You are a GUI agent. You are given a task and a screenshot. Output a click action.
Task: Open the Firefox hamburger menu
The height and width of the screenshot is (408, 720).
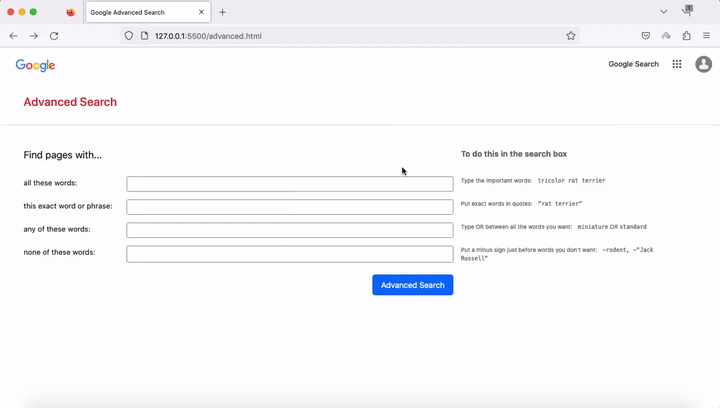pyautogui.click(x=707, y=36)
